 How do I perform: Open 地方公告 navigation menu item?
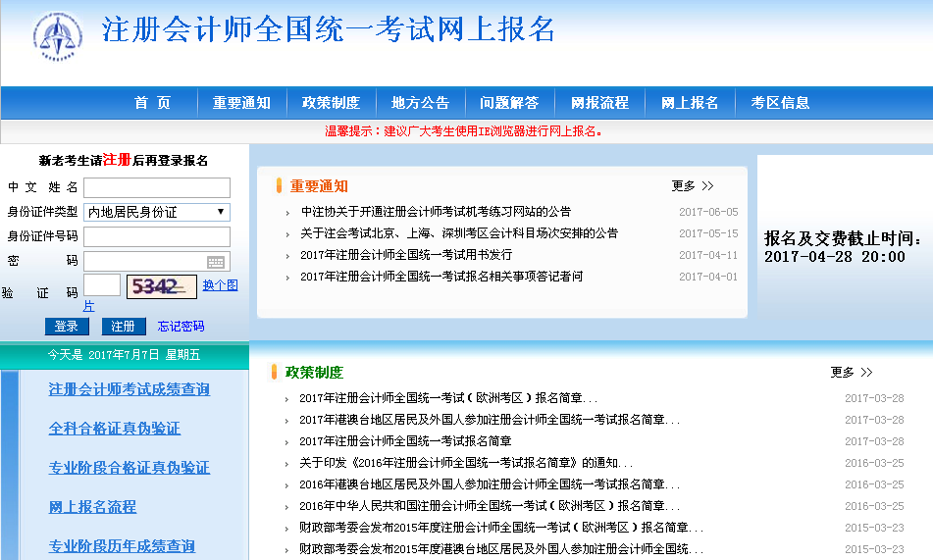point(420,103)
